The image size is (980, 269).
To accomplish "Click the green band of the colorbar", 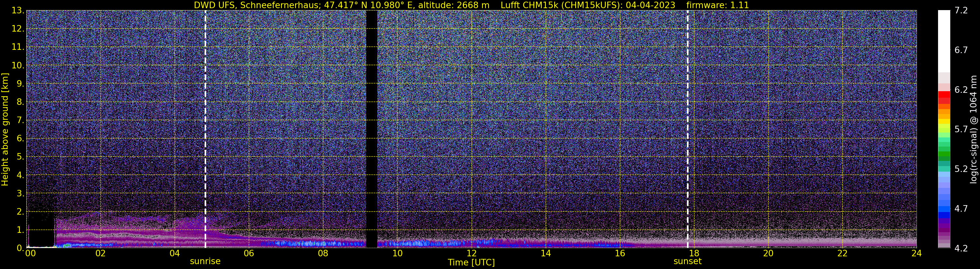I will click(x=944, y=154).
